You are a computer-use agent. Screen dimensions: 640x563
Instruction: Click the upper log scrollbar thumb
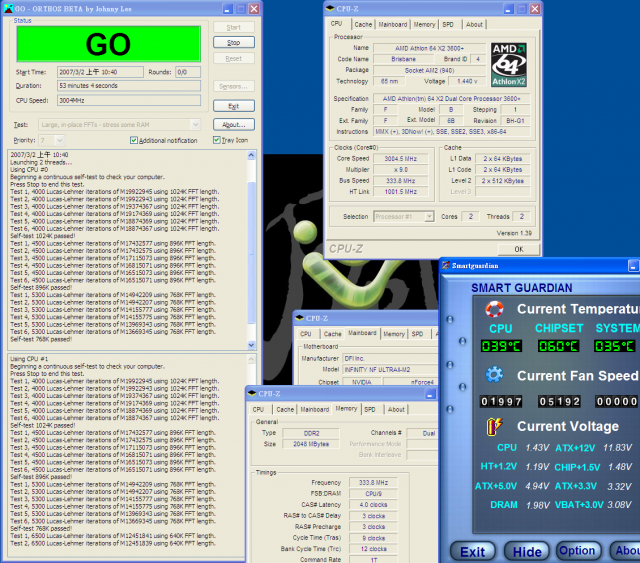pyautogui.click(x=251, y=253)
